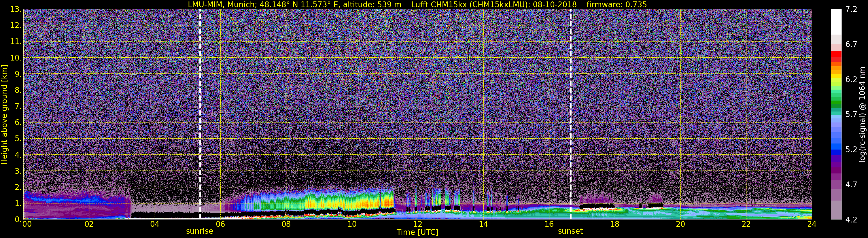
Task: Click the colorbar tick label '6.7'
Action: pyautogui.click(x=851, y=44)
